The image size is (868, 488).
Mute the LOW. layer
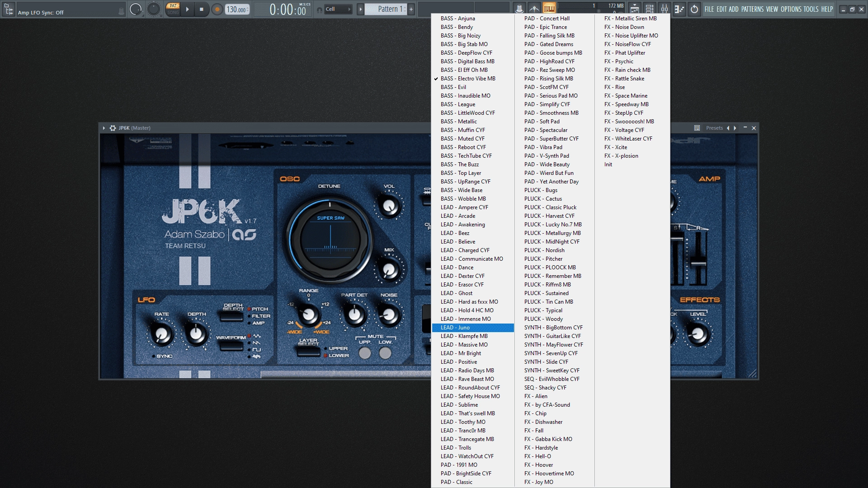click(385, 353)
